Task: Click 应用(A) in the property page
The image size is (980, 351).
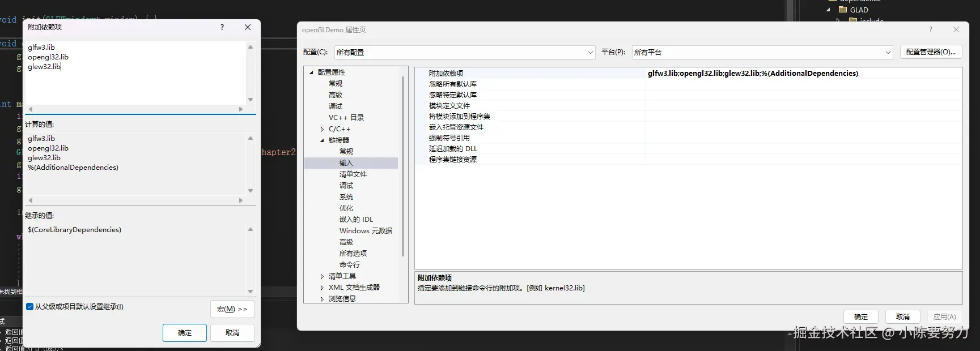Action: pyautogui.click(x=945, y=317)
